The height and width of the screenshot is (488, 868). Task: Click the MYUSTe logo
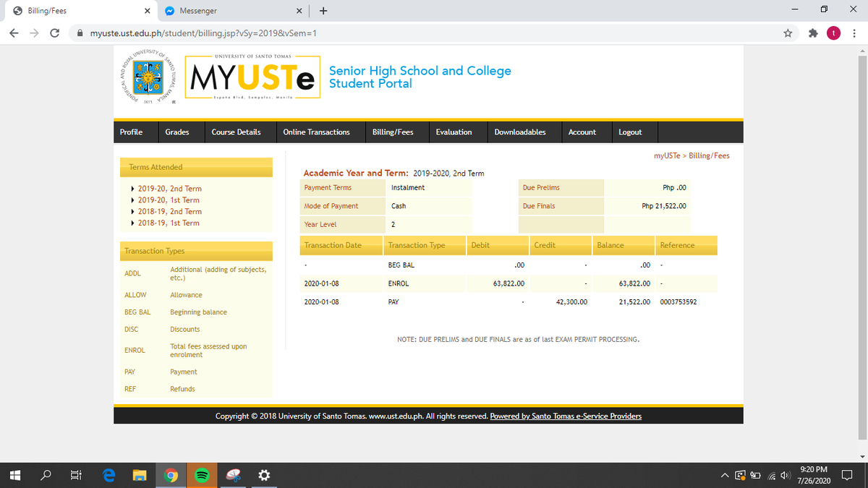(253, 78)
